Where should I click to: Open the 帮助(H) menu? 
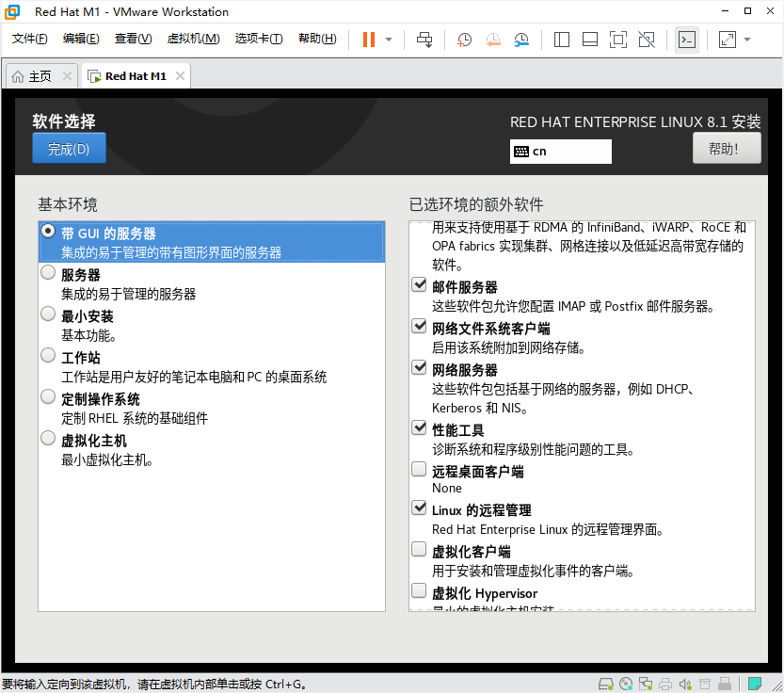click(x=317, y=39)
